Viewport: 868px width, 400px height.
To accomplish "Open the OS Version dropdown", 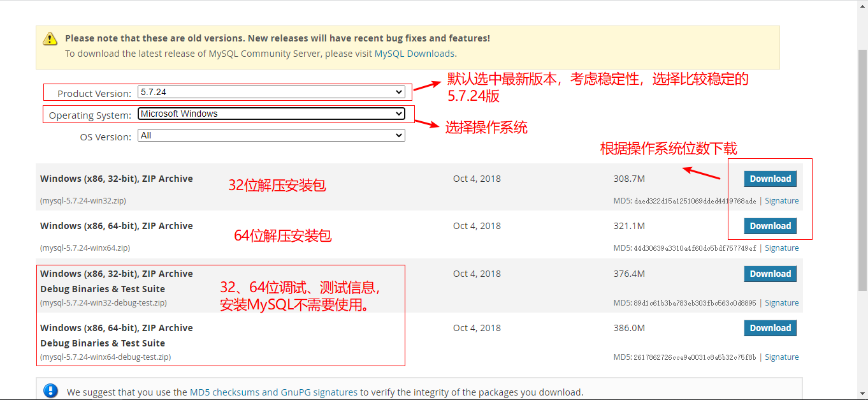I will (x=271, y=135).
